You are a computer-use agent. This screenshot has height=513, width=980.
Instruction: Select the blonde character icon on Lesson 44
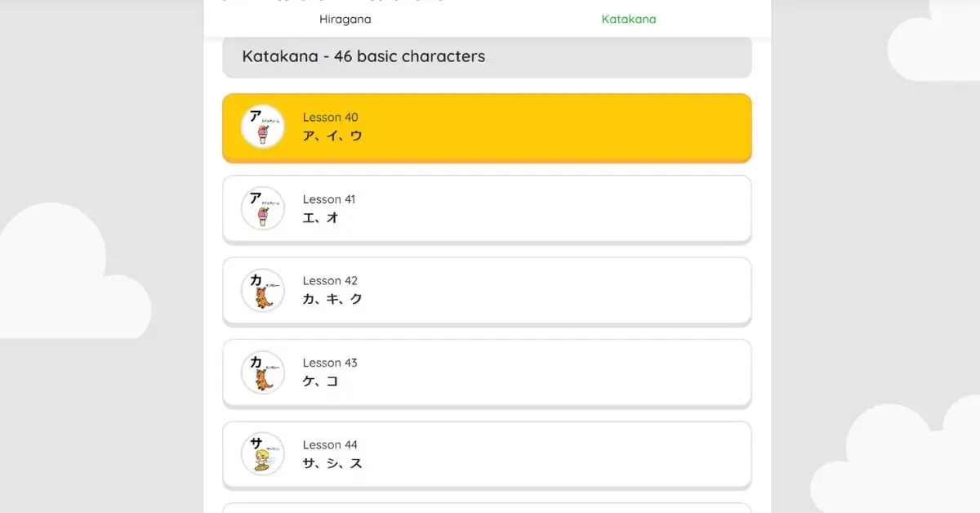[261, 454]
